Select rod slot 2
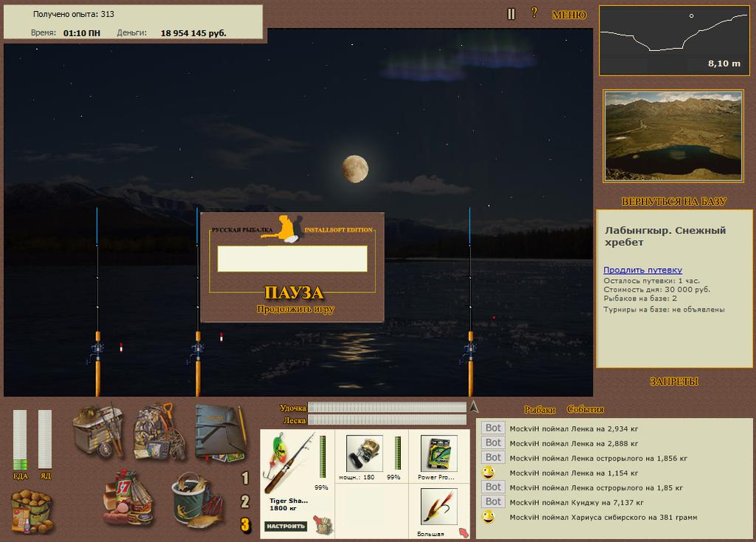The width and height of the screenshot is (756, 542). [245, 501]
